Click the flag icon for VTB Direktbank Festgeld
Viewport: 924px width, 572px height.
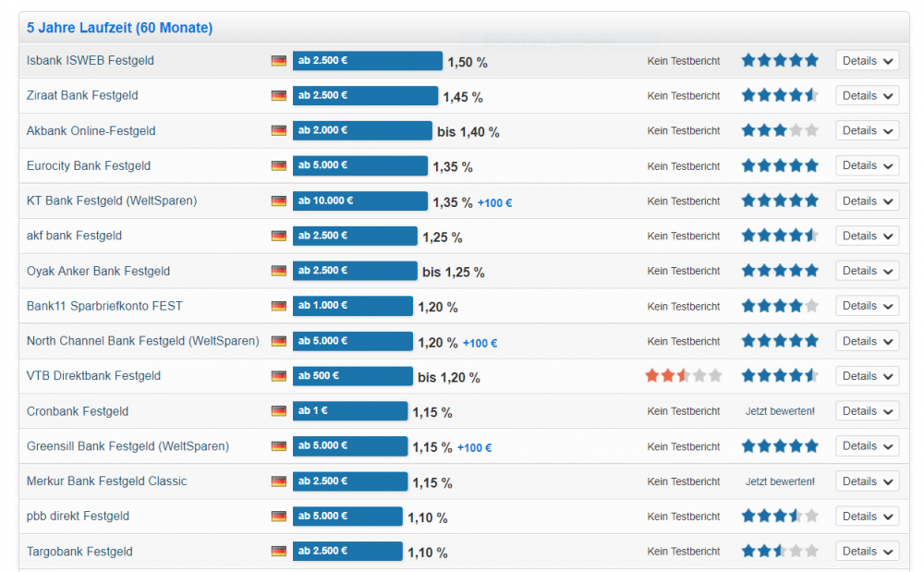pos(279,376)
